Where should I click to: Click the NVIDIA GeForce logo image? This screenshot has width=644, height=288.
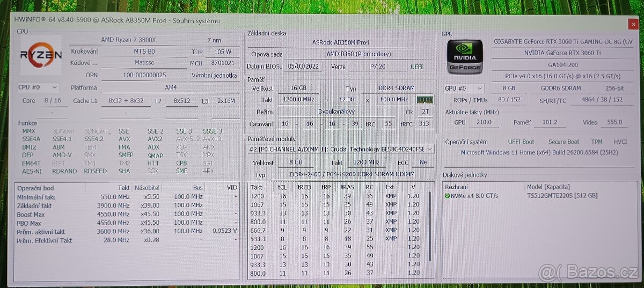[465, 58]
